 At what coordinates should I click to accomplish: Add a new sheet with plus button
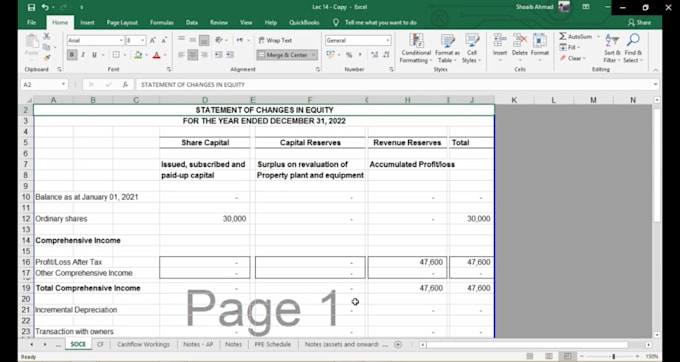tap(398, 344)
